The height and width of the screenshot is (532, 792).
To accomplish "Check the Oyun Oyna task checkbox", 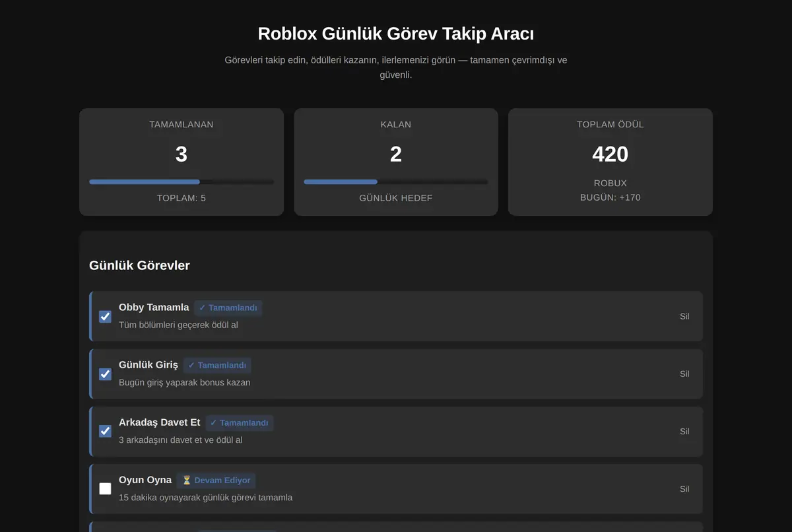I will 105,489.
